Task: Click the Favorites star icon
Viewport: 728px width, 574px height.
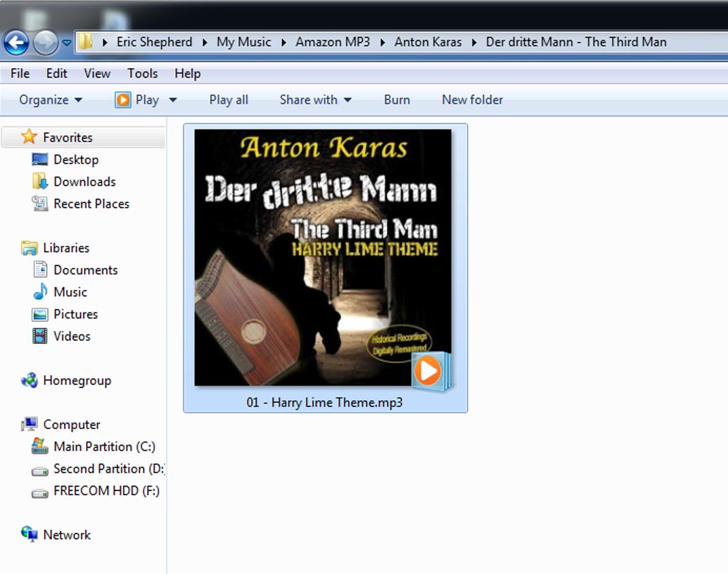Action: 28,137
